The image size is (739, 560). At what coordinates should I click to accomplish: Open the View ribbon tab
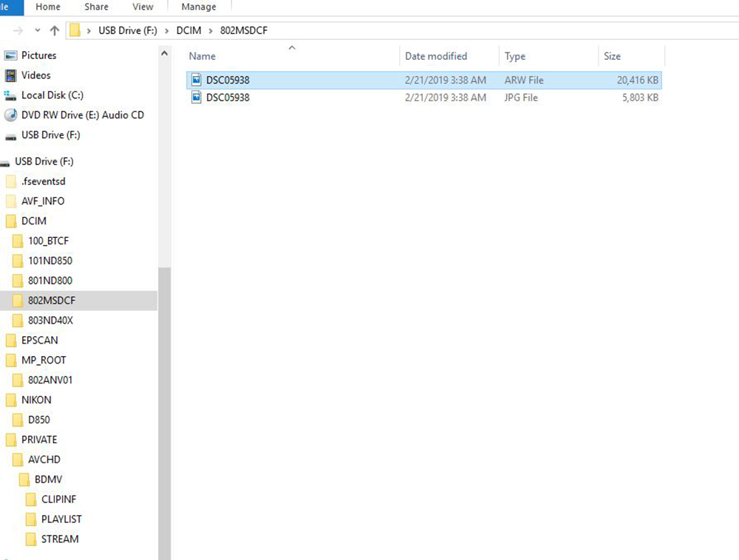pos(143,7)
